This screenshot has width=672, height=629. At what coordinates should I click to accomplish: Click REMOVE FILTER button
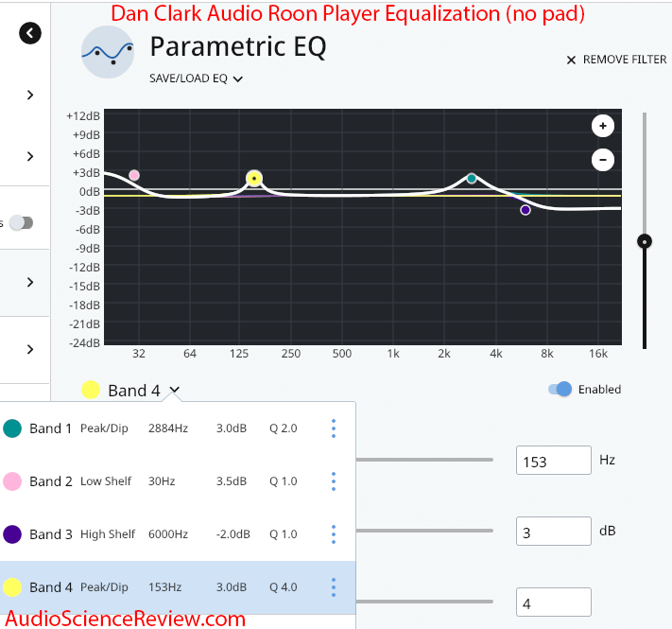pyautogui.click(x=617, y=60)
